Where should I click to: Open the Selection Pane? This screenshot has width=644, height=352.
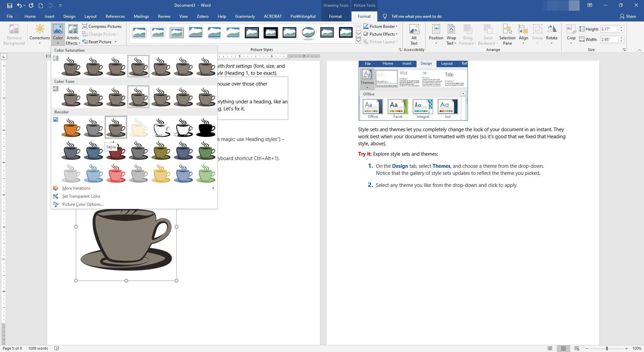click(x=507, y=34)
